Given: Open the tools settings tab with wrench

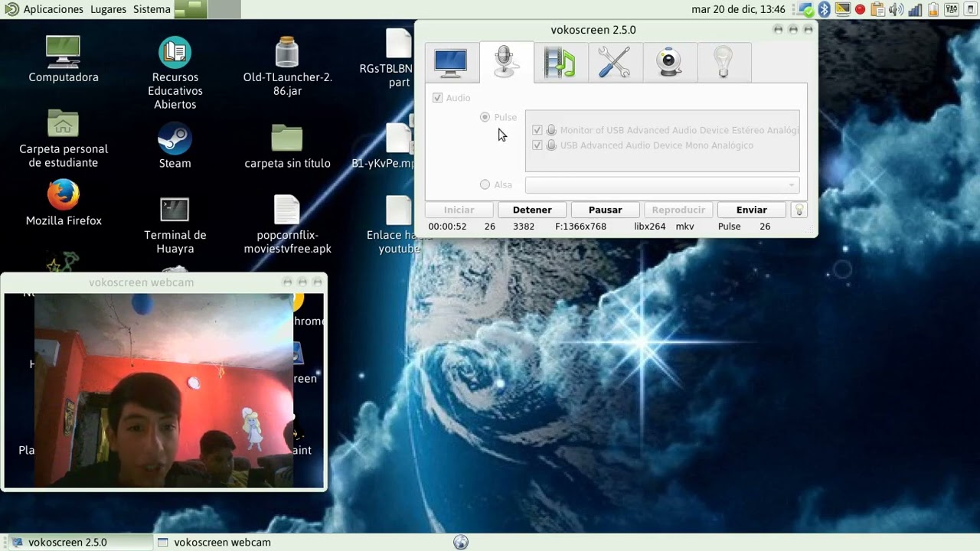Looking at the screenshot, I should point(614,62).
